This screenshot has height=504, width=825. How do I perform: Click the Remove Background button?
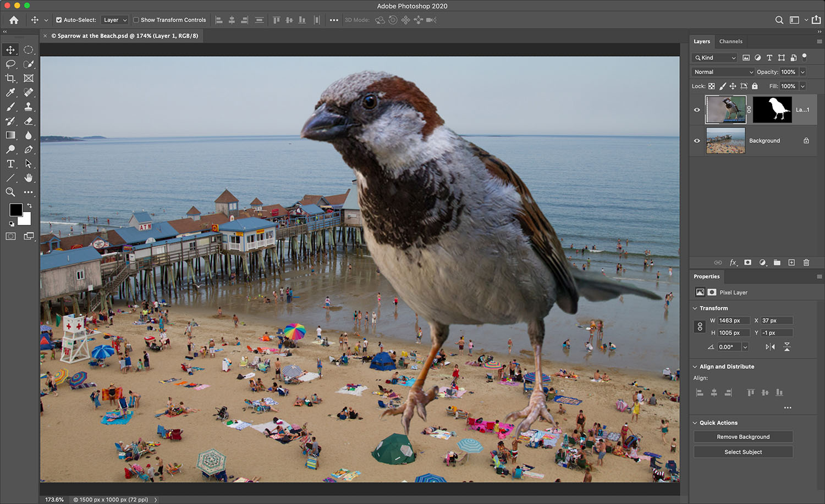tap(743, 437)
